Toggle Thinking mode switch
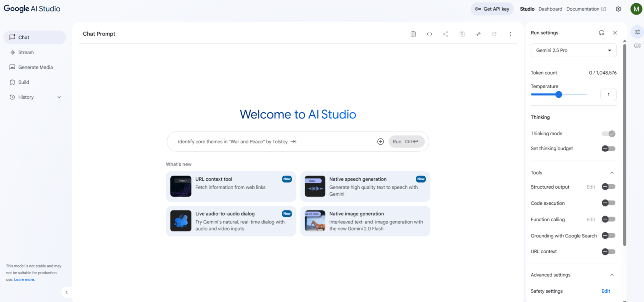The image size is (644, 302). [608, 134]
